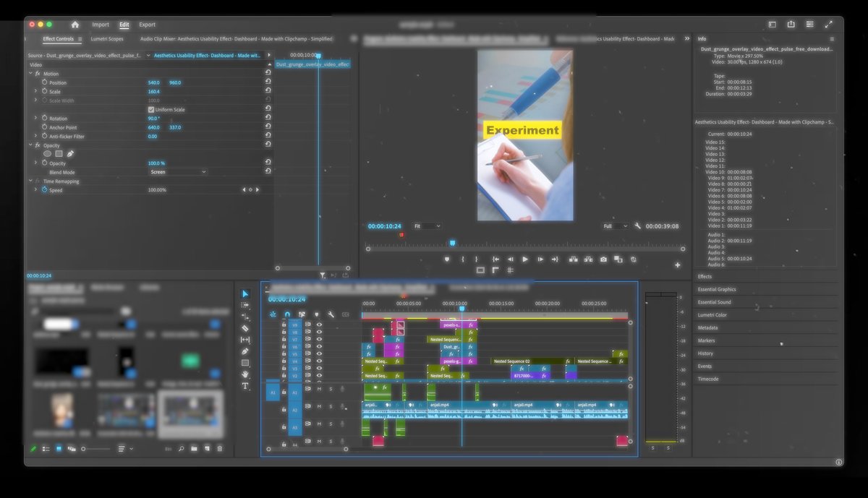
Task: Collapse the Motion effect group
Action: tap(30, 74)
